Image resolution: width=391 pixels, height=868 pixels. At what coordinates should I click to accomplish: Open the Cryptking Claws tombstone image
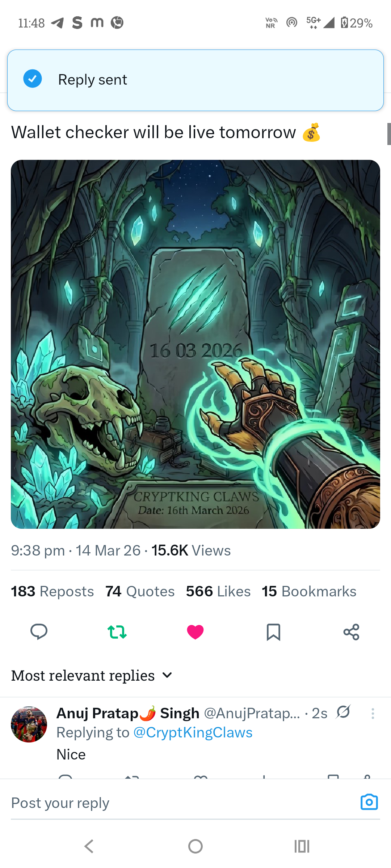[x=195, y=344]
